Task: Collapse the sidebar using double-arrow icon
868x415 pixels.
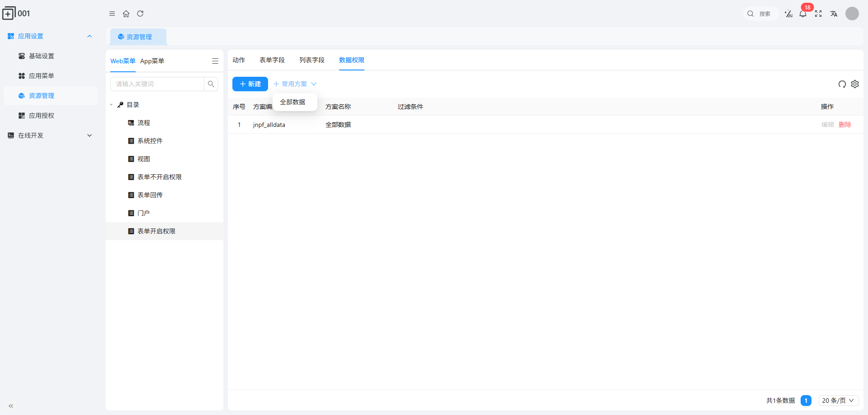Action: coord(11,406)
